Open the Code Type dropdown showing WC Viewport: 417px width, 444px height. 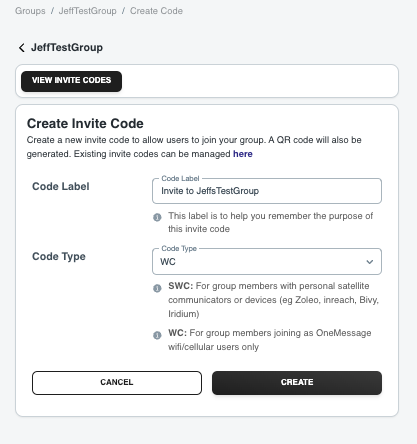point(267,262)
